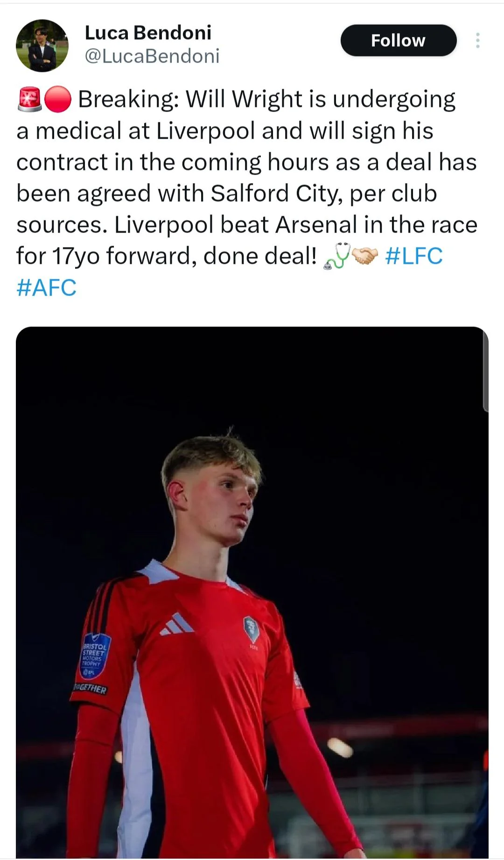Open the Luca Bendoni display name

coord(148,33)
